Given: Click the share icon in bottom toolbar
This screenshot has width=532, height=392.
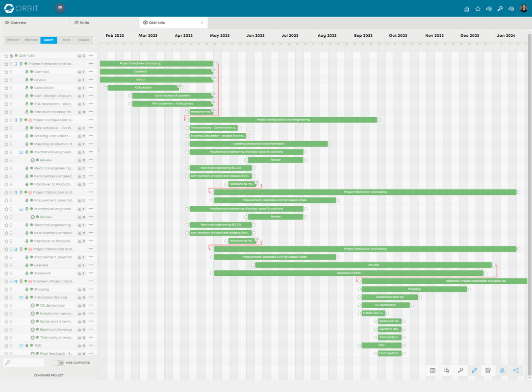Looking at the screenshot, I should click(516, 370).
